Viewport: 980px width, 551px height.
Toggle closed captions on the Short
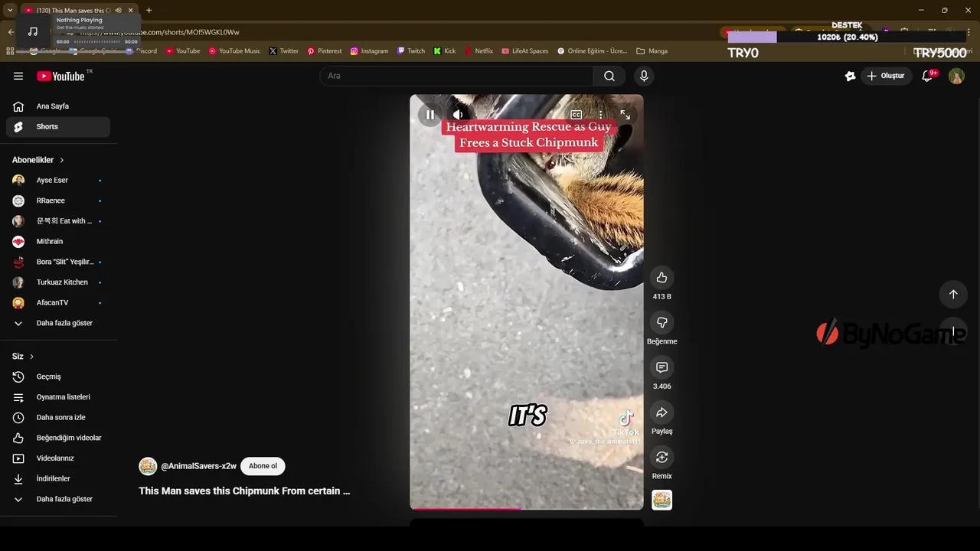point(576,115)
